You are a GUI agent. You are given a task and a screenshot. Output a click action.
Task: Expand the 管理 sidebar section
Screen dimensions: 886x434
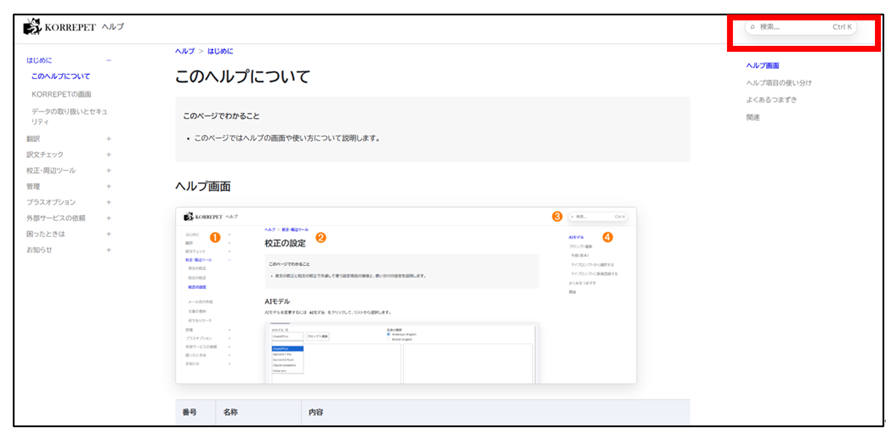109,186
